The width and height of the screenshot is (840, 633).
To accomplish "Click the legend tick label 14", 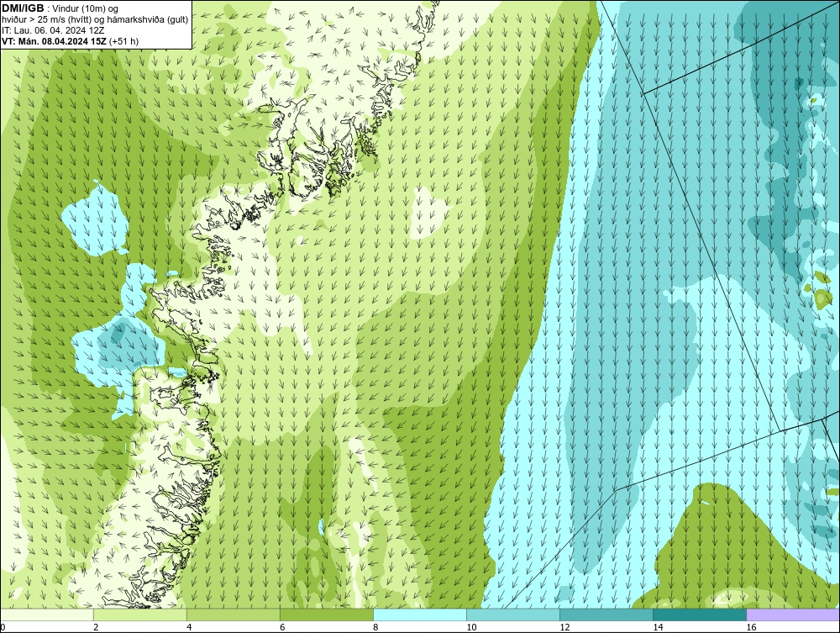I will point(658,627).
